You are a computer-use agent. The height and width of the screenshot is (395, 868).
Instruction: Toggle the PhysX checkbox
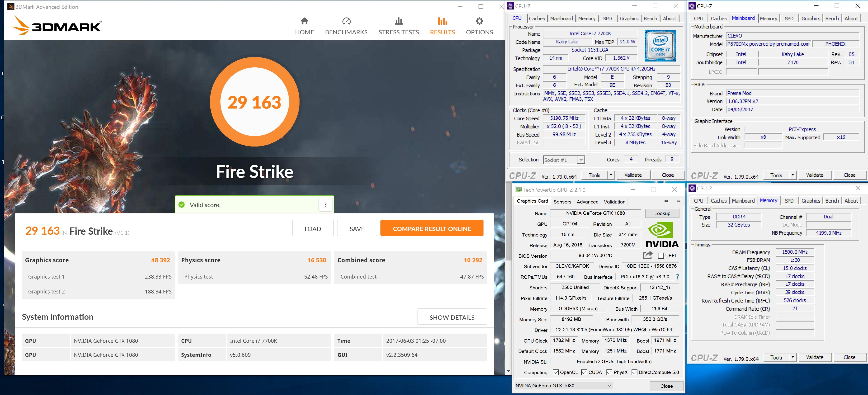pyautogui.click(x=609, y=372)
